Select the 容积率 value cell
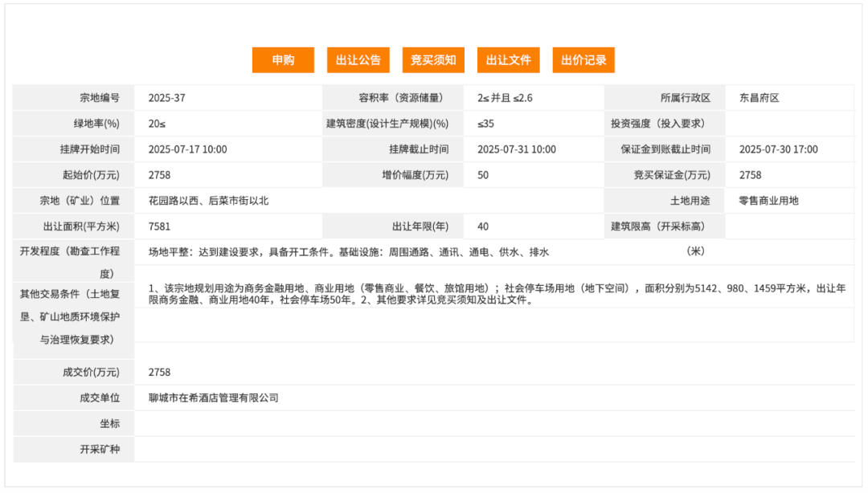This screenshot has height=493, width=868. [502, 97]
